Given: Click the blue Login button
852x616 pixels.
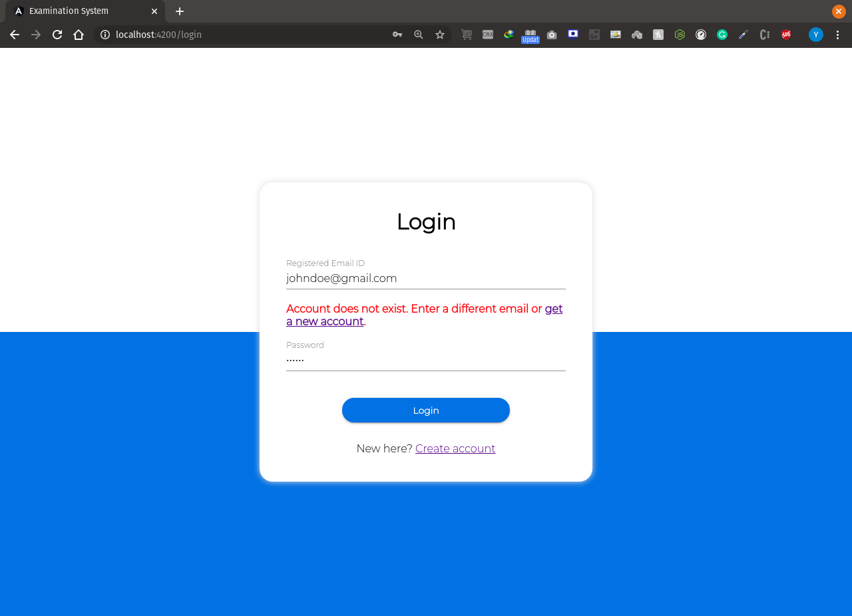Looking at the screenshot, I should click(x=426, y=410).
